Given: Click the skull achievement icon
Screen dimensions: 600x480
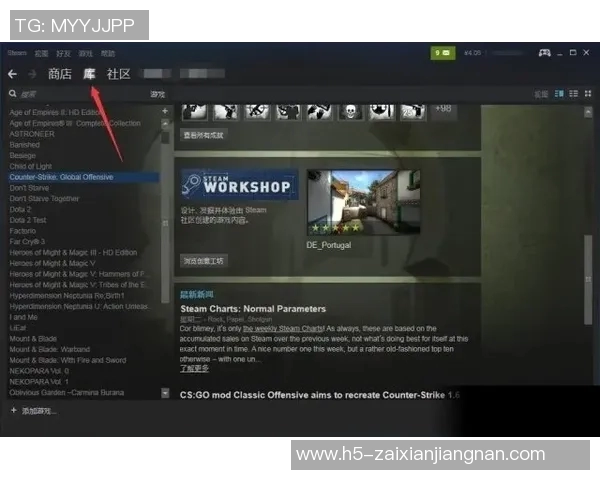Looking at the screenshot, I should coord(350,110).
